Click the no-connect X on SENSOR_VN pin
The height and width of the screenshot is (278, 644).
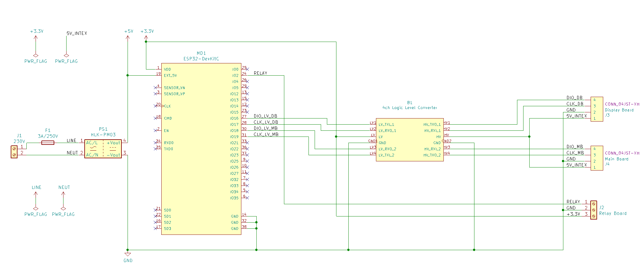point(155,88)
